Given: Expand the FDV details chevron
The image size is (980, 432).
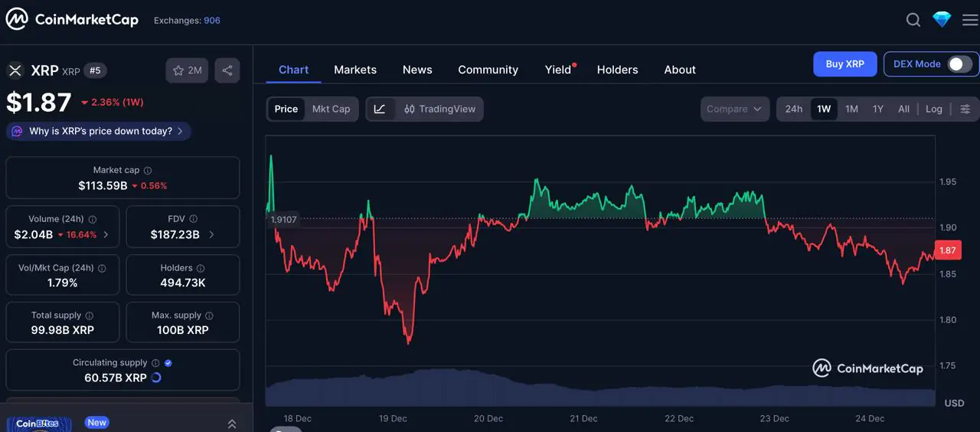Looking at the screenshot, I should pyautogui.click(x=211, y=234).
